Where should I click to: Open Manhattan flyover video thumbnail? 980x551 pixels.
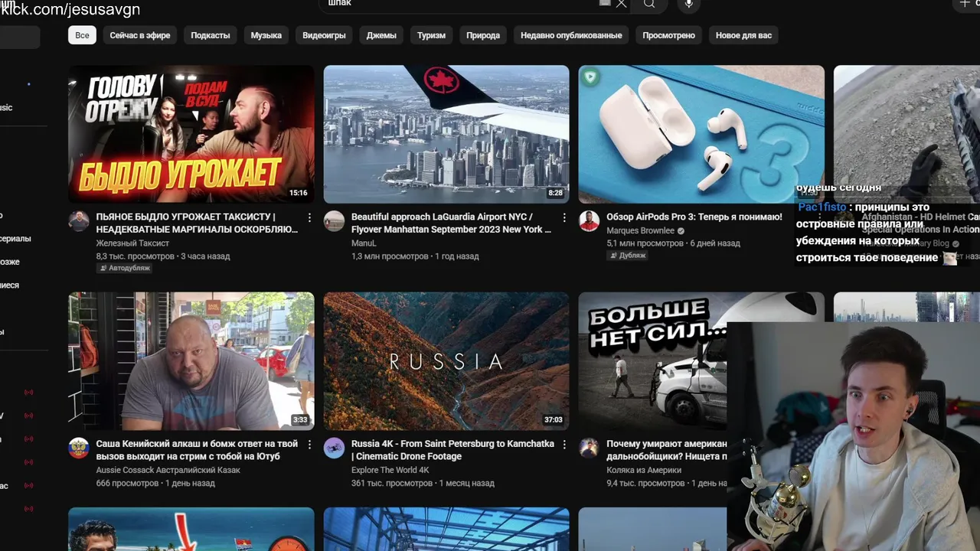tap(446, 134)
